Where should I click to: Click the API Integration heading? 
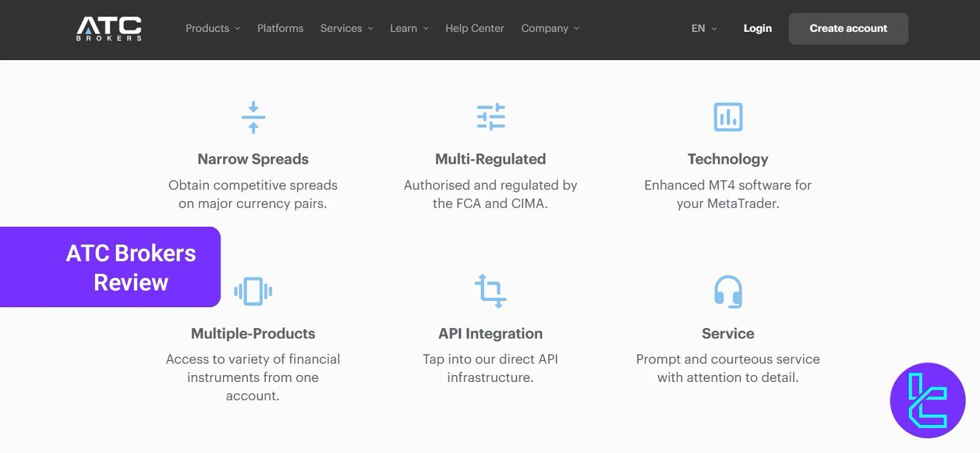tap(491, 333)
